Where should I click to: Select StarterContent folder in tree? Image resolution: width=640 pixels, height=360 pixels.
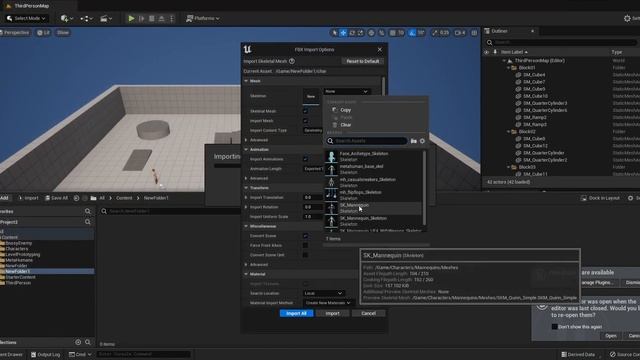point(20,277)
